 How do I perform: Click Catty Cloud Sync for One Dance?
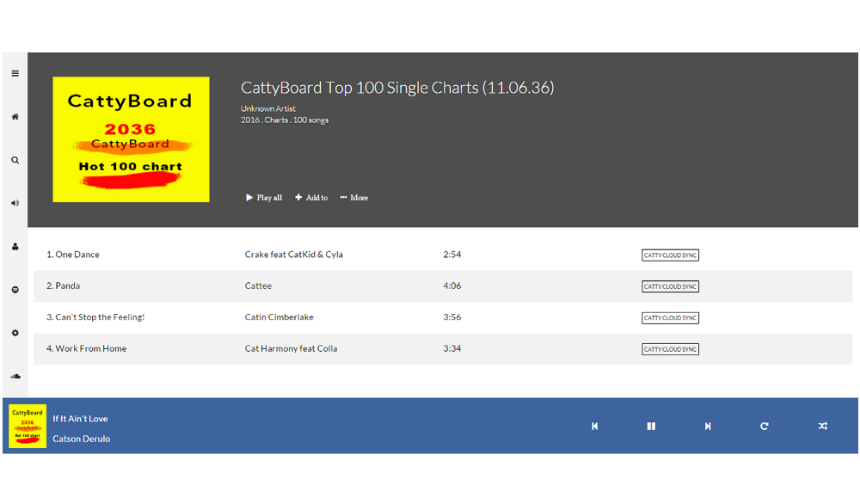(670, 255)
